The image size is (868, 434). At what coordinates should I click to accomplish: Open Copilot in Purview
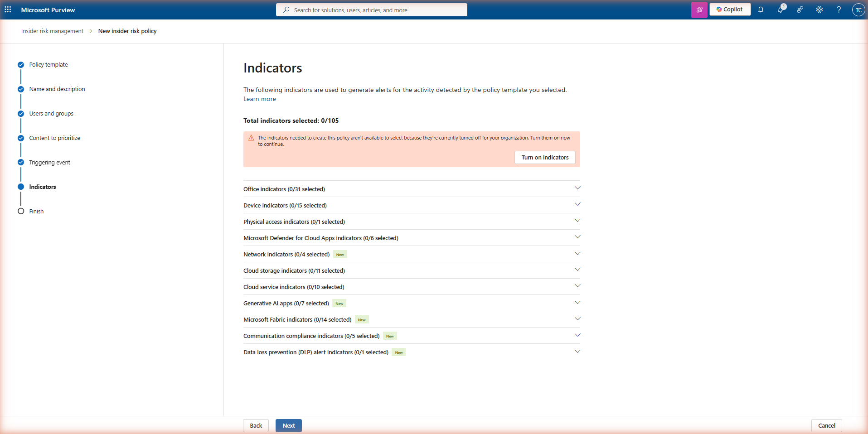730,9
